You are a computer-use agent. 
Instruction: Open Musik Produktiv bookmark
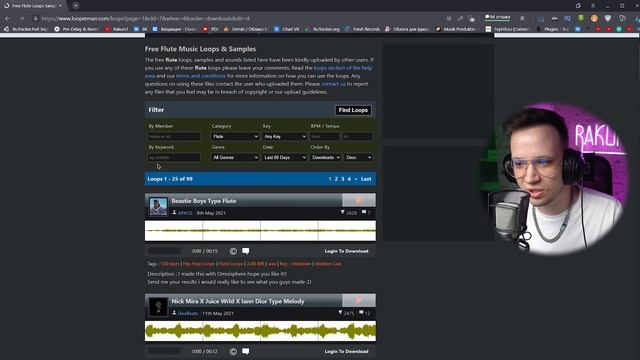point(456,29)
